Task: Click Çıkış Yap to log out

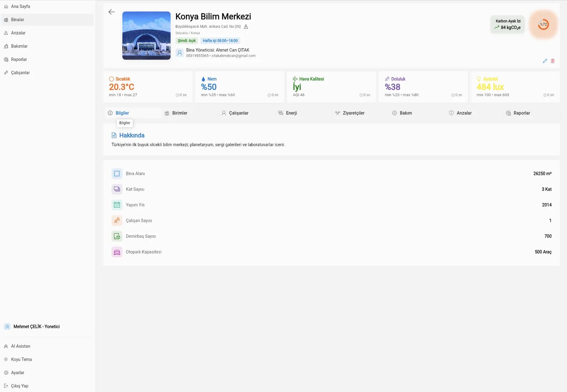Action: (19, 386)
